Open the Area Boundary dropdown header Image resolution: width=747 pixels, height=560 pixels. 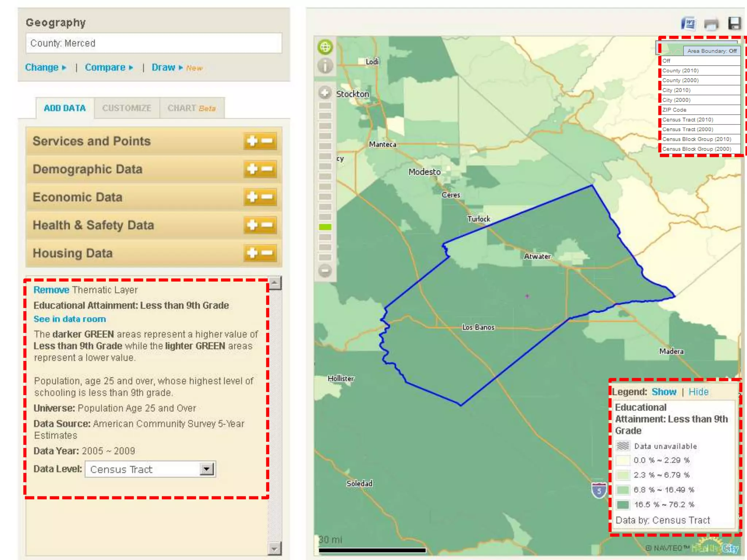point(711,51)
